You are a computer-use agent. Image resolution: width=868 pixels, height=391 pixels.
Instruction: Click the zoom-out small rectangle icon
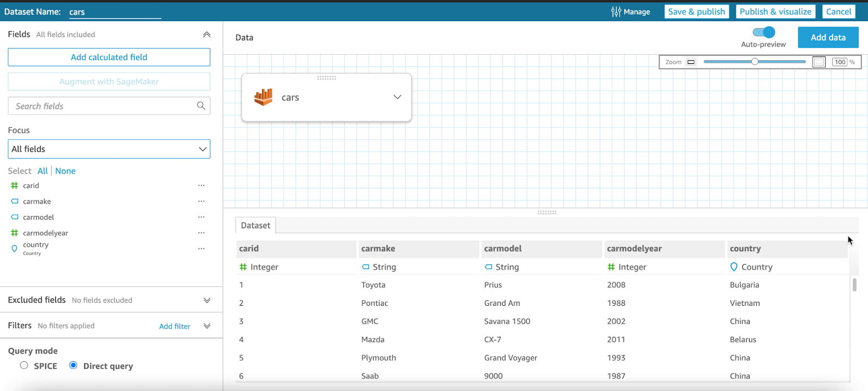click(x=691, y=62)
